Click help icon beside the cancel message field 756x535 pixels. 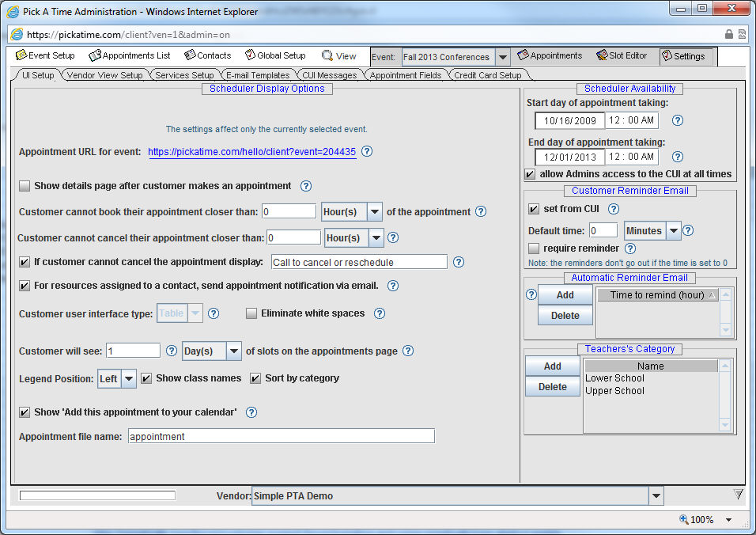coord(459,262)
